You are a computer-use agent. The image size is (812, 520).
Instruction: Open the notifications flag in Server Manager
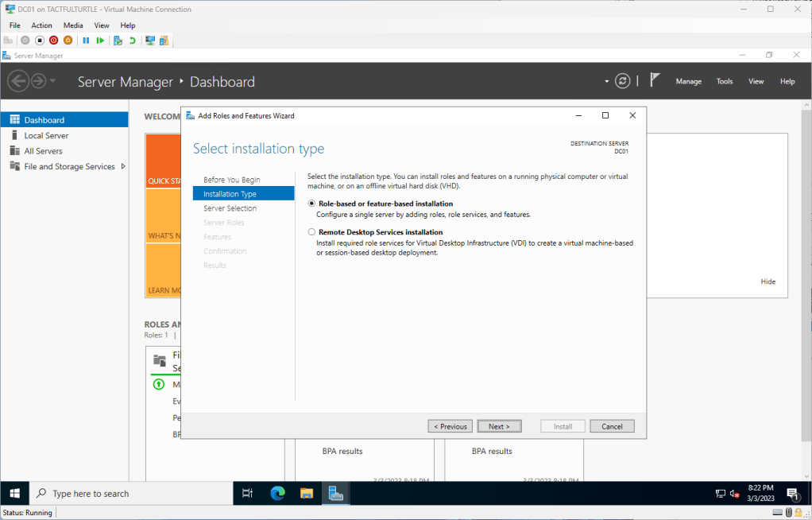(655, 80)
